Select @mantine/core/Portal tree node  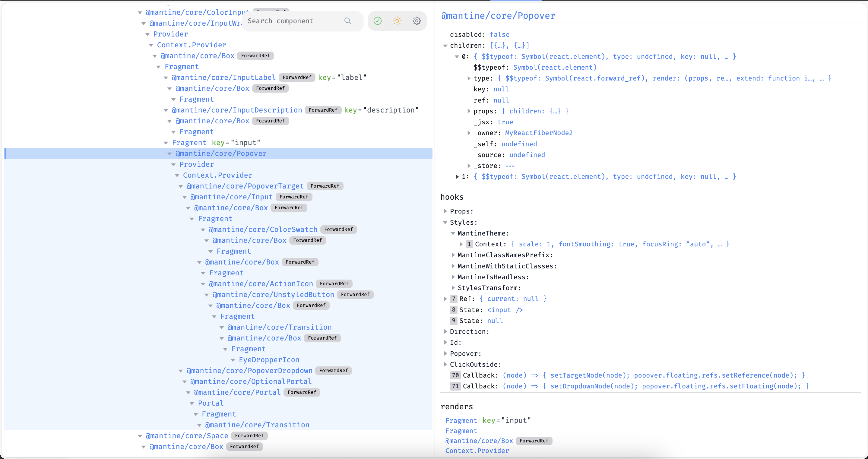click(x=237, y=393)
